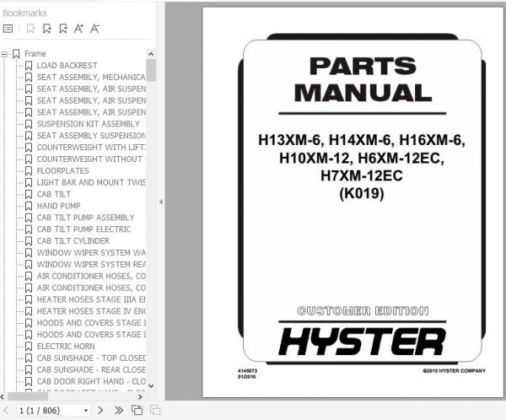Add a new bookmark with toolbar icon
Screen dimensions: 506x420
[x=47, y=29]
